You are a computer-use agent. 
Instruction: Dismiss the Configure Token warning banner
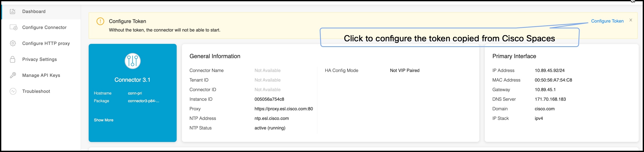[x=631, y=20]
